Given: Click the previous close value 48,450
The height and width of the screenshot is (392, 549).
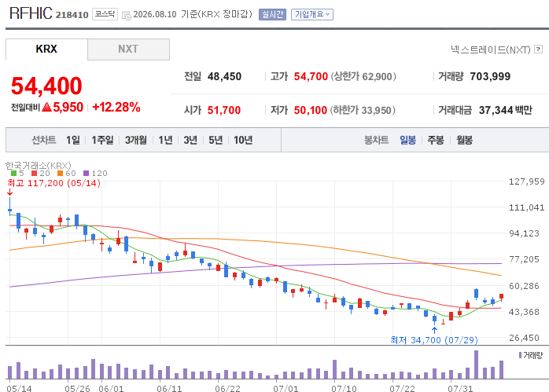Looking at the screenshot, I should (224, 76).
